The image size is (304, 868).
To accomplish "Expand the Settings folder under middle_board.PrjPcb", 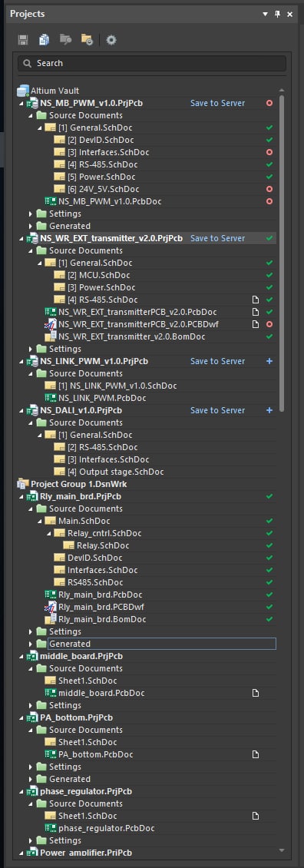I will point(31,705).
